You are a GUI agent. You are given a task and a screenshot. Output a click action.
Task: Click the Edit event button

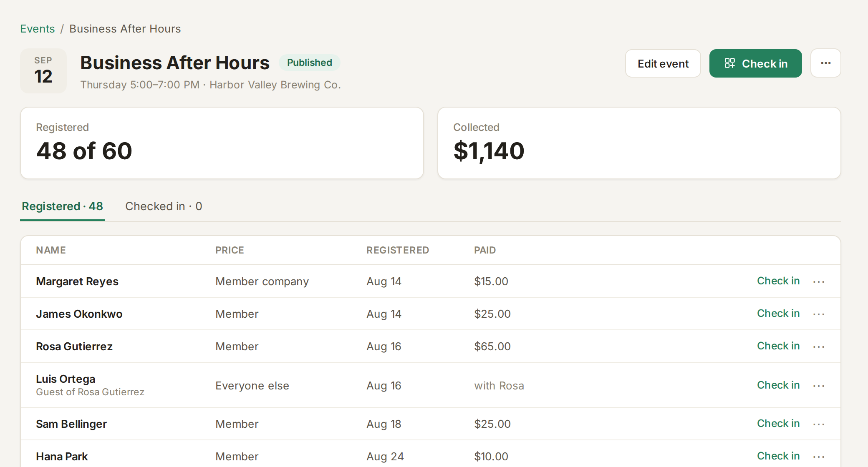[x=663, y=63]
